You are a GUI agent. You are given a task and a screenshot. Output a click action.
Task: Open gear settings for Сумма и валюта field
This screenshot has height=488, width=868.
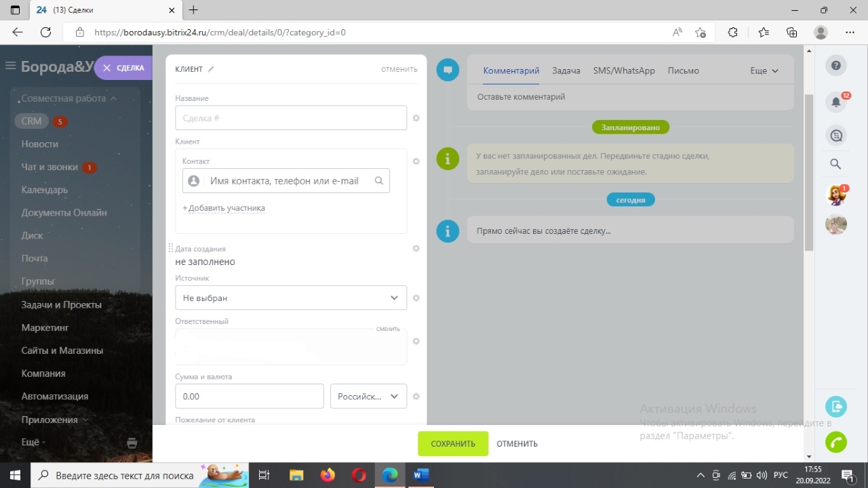pyautogui.click(x=416, y=396)
